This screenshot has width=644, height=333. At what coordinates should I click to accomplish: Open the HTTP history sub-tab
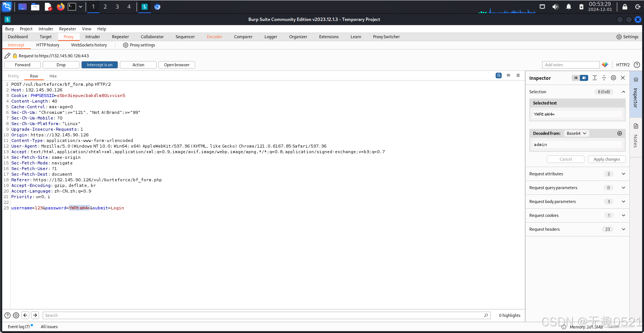(x=48, y=45)
